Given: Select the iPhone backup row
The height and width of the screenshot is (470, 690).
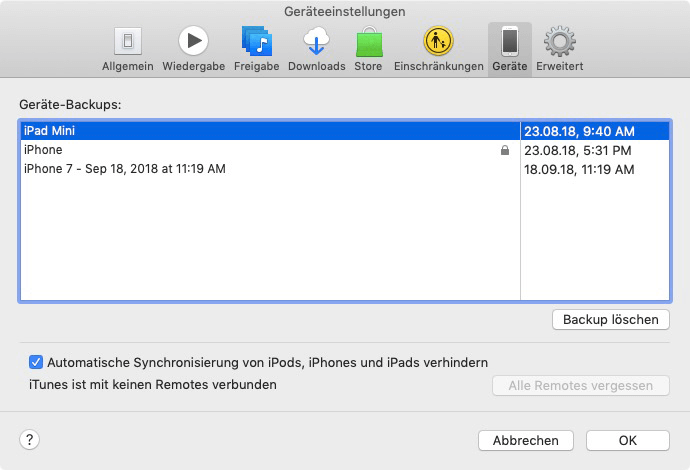Looking at the screenshot, I should 345,150.
